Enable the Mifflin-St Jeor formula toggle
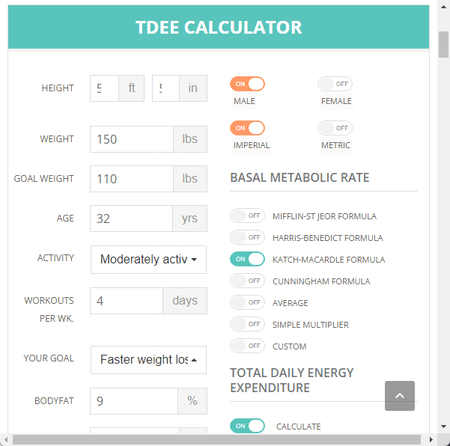450x446 pixels. (247, 216)
